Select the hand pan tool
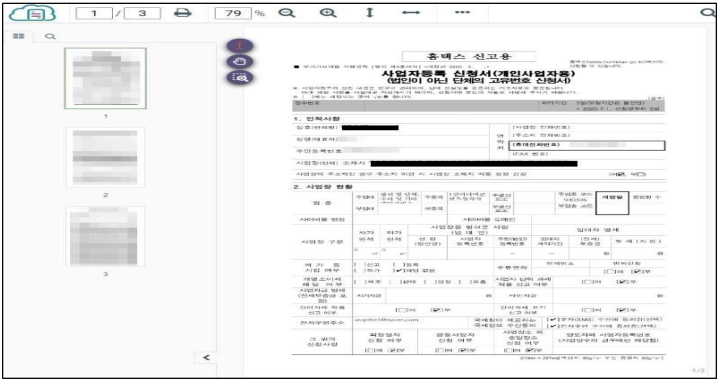 pos(240,62)
